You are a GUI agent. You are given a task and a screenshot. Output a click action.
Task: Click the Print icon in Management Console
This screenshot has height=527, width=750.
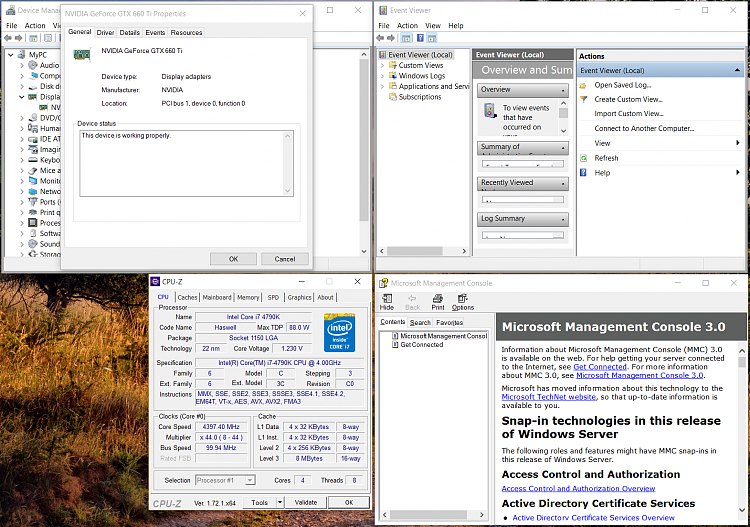click(438, 298)
